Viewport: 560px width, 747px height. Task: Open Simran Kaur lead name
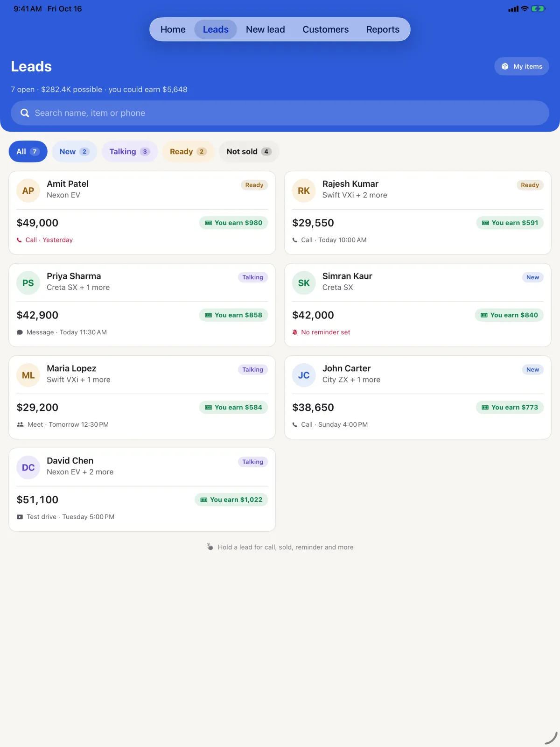click(x=347, y=276)
